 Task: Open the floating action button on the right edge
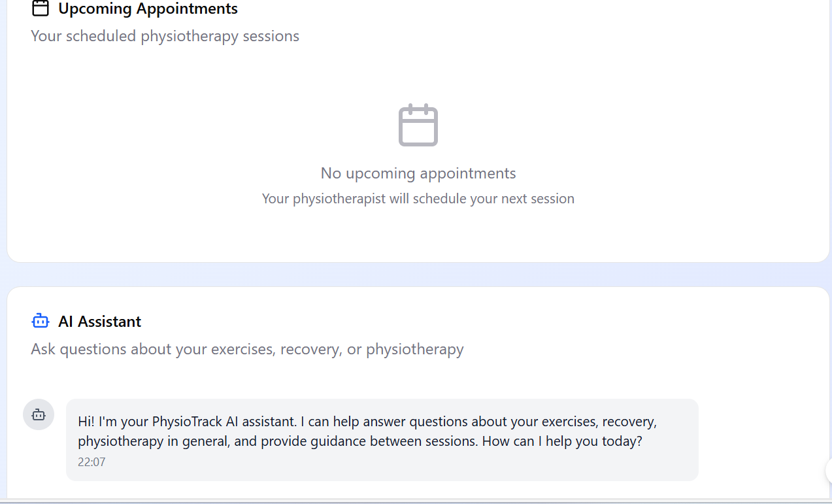coord(828,471)
